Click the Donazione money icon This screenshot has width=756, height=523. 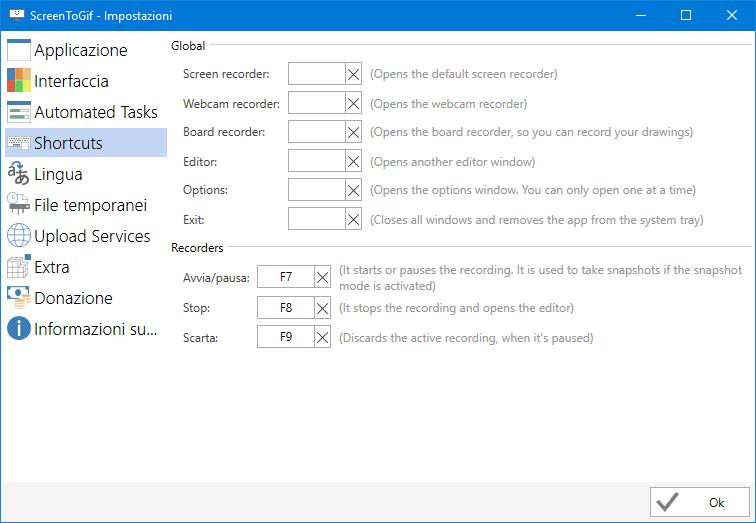(x=19, y=297)
